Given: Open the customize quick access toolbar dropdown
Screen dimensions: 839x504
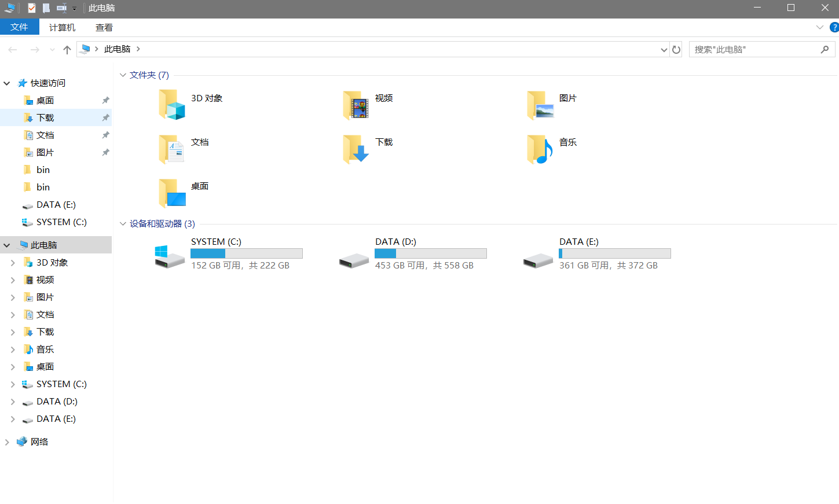Looking at the screenshot, I should click(74, 9).
